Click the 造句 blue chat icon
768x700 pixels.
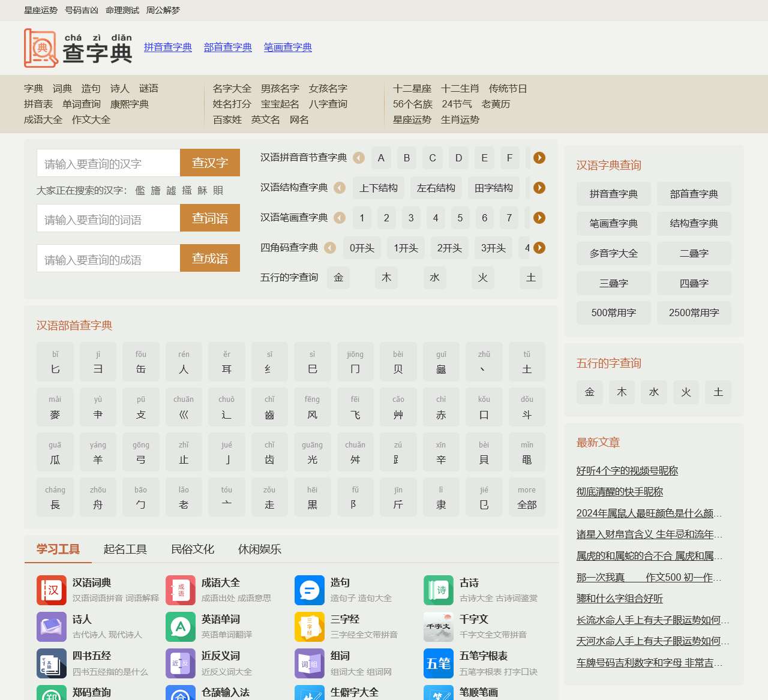[x=310, y=590]
